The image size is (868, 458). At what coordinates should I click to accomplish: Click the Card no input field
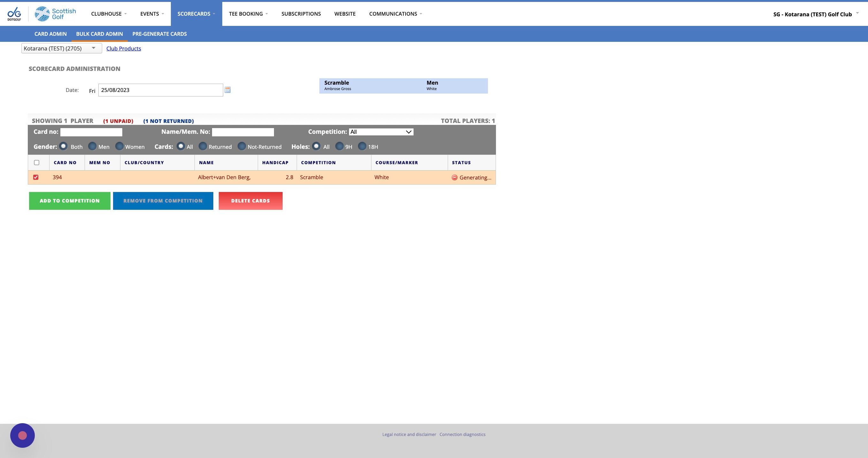click(91, 132)
